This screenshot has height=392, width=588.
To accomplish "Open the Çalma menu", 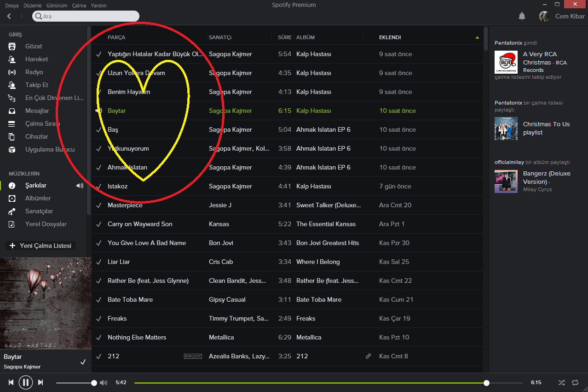I will [79, 6].
